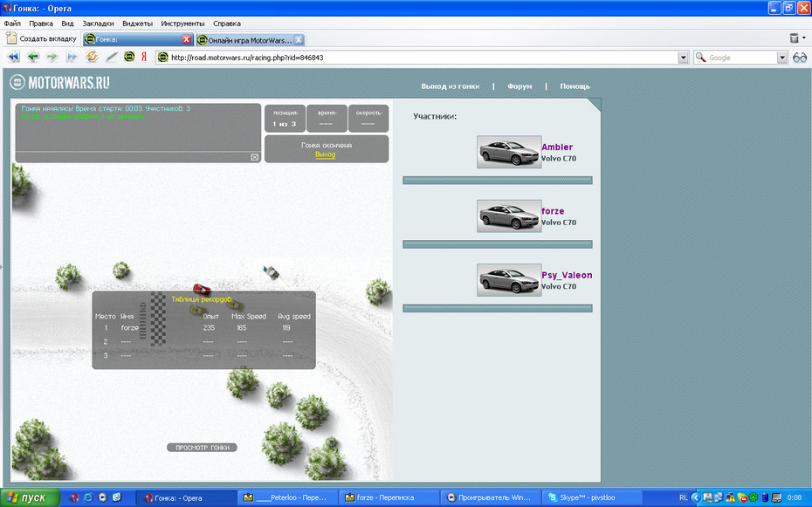
Task: Switch to the Гонка tab
Action: (138, 39)
